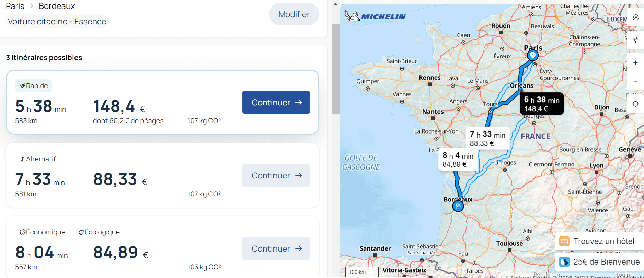Click Rouen city label on map

tap(501, 26)
